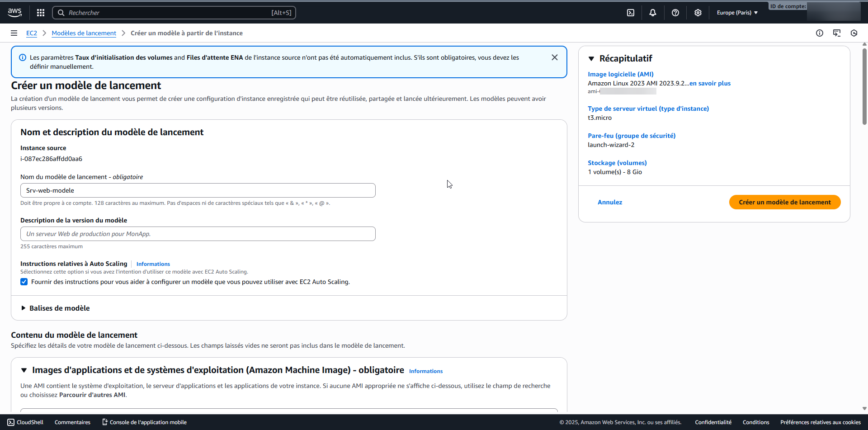Image resolution: width=868 pixels, height=430 pixels.
Task: Click Créer un modèle de lancement button
Action: click(784, 202)
